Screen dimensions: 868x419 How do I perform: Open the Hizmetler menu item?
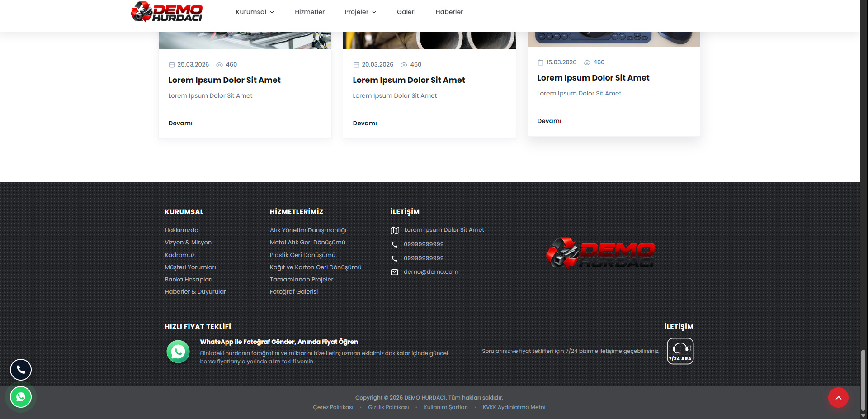coord(310,12)
